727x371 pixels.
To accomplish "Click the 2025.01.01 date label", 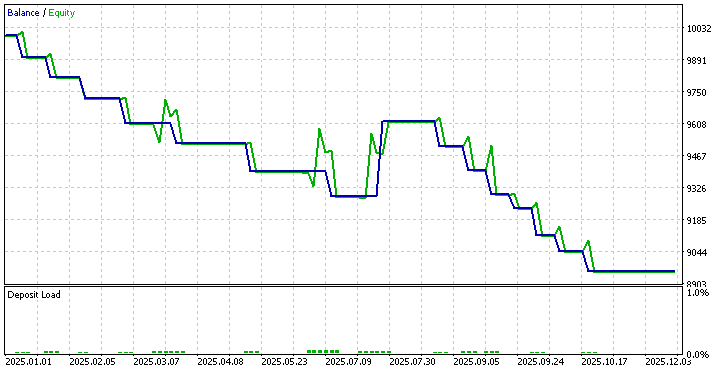I will pos(28,362).
